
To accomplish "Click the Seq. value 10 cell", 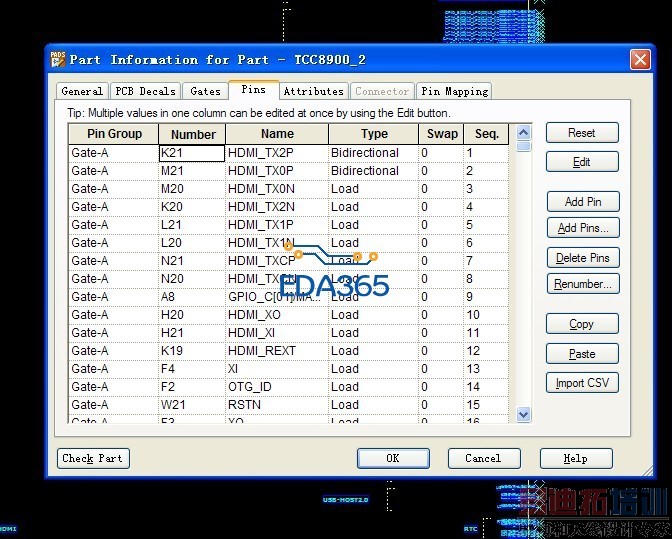I will pyautogui.click(x=486, y=315).
